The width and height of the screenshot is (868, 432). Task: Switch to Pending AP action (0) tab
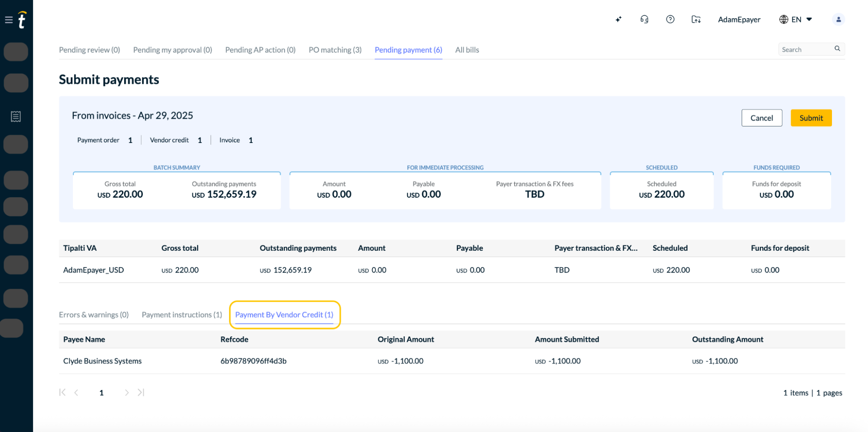(260, 50)
